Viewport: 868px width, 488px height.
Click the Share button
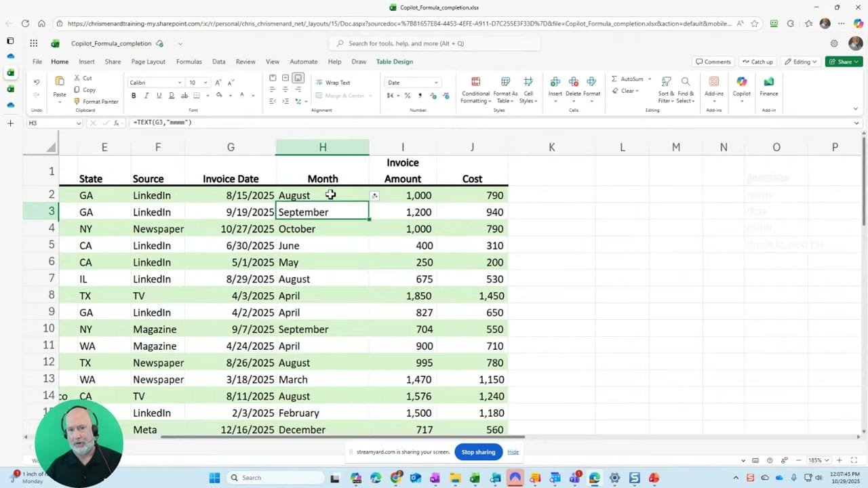coord(844,61)
